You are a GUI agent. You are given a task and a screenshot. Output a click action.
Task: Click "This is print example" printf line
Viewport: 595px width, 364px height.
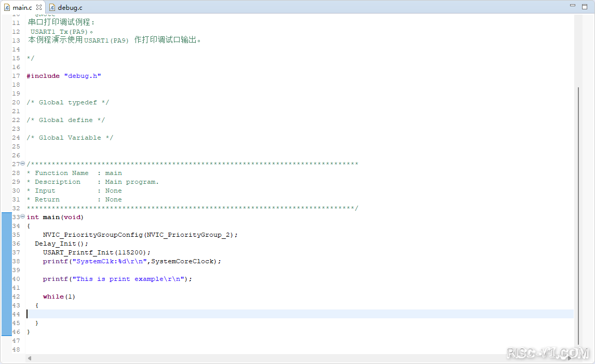coord(117,279)
